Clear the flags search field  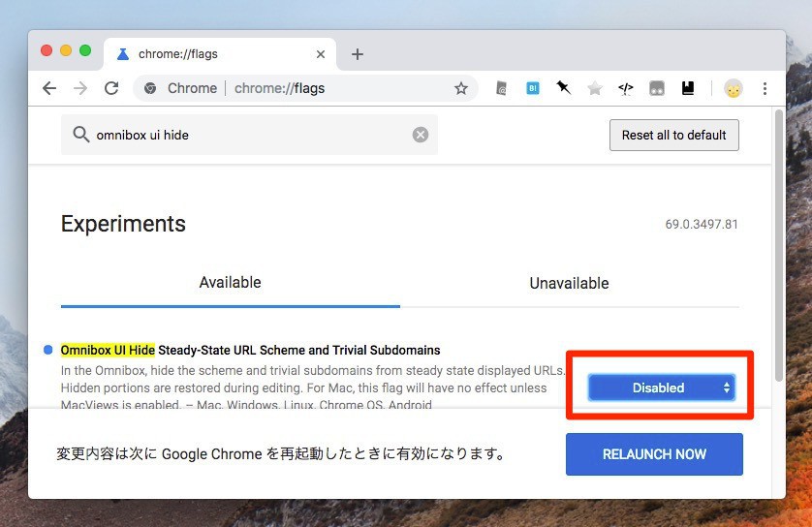[421, 135]
